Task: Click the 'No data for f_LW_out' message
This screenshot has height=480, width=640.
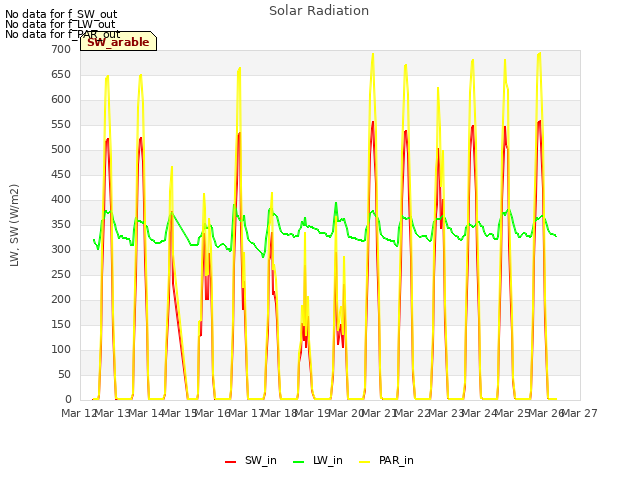Action: 60,24
